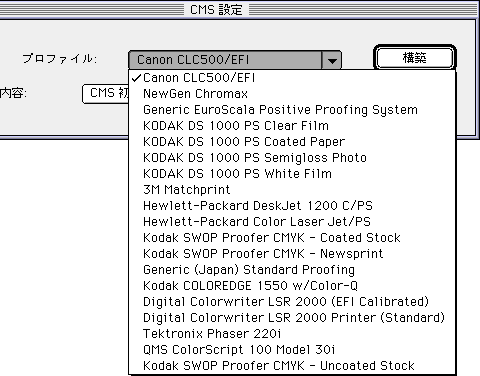Choose Hewlett-Packard Color LaserJet/PS
Image resolution: width=480 pixels, height=376 pixels.
point(292,222)
